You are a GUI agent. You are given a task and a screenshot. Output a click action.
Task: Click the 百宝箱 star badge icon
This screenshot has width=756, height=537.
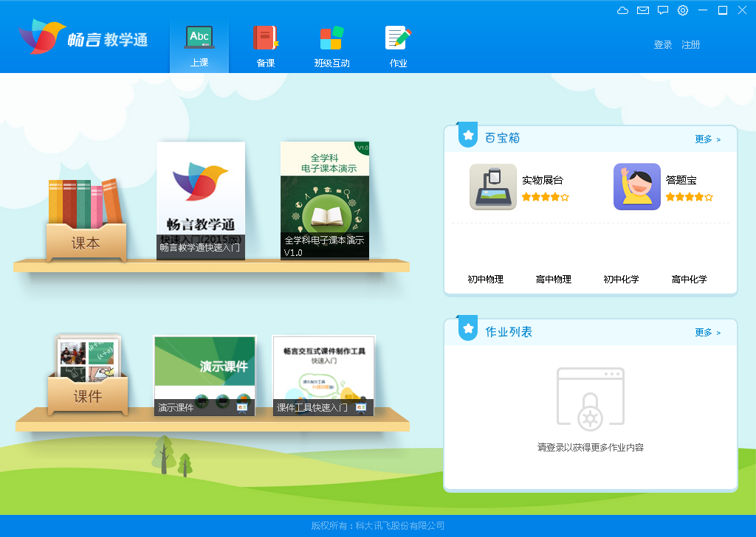point(467,135)
